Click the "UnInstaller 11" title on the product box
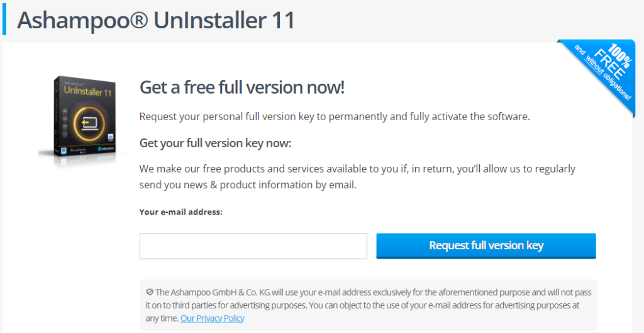644x333 pixels. pyautogui.click(x=87, y=90)
